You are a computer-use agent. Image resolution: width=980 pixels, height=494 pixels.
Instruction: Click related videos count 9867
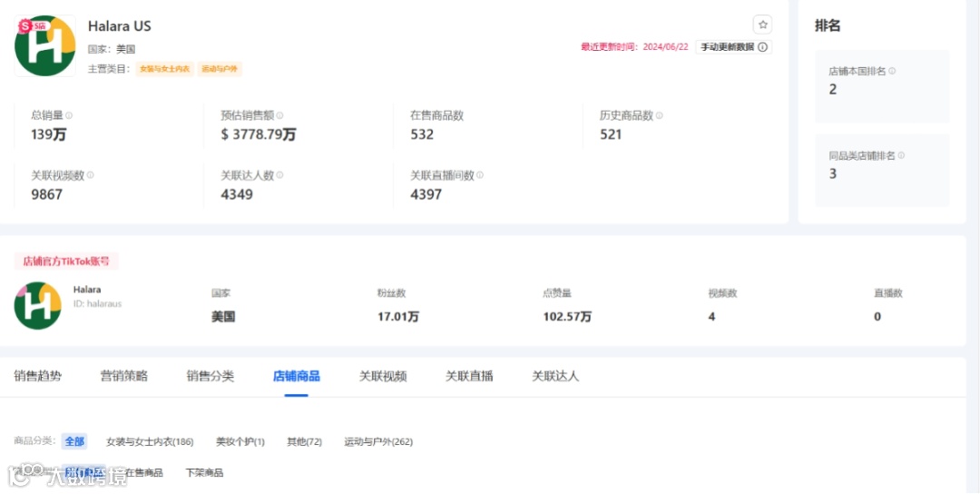click(47, 194)
